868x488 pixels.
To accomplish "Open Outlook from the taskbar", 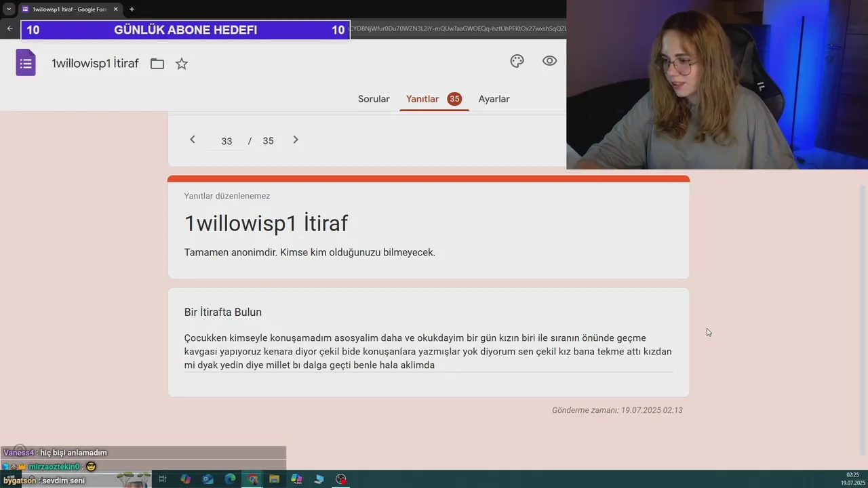I will 208,479.
